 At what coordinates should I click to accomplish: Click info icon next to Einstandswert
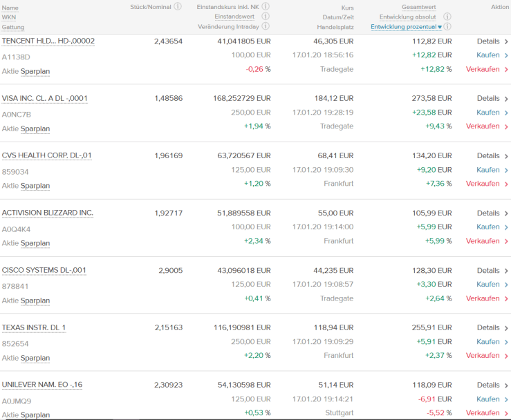(266, 17)
